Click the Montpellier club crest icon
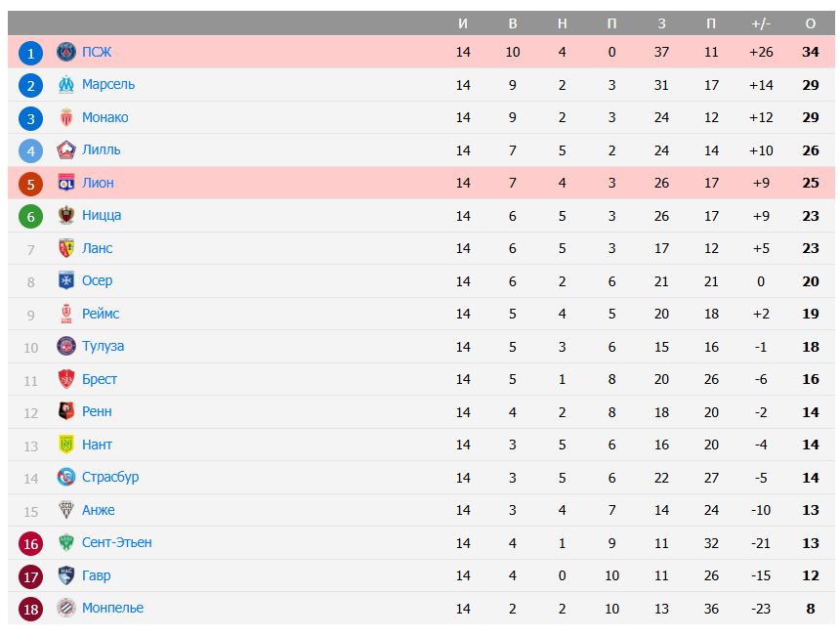 click(65, 609)
